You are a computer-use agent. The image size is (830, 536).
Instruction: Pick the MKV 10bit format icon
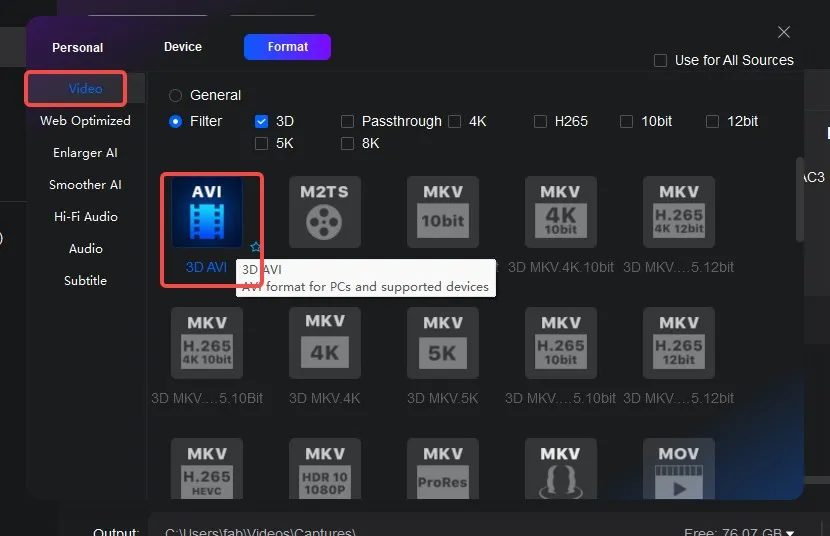pos(443,212)
